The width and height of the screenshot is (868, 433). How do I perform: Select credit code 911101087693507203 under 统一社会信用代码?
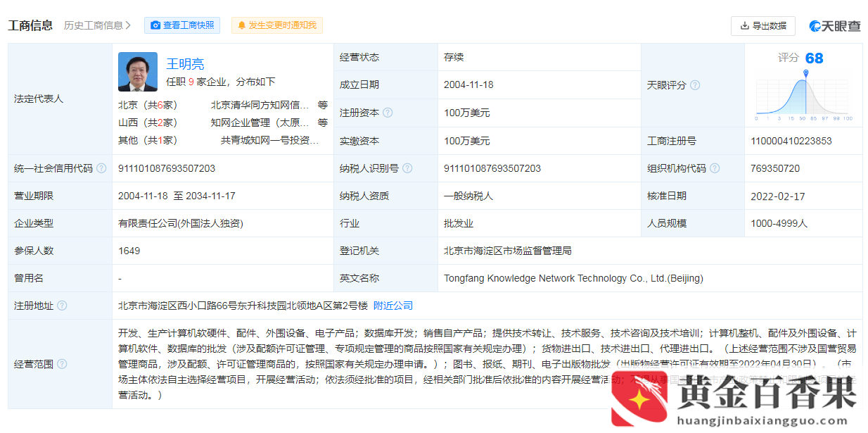[x=167, y=168]
